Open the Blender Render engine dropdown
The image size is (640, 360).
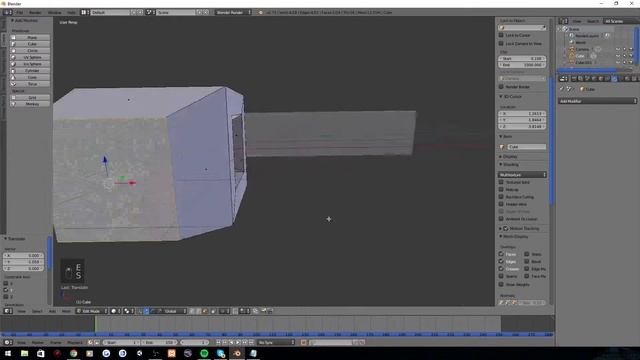[x=233, y=13]
